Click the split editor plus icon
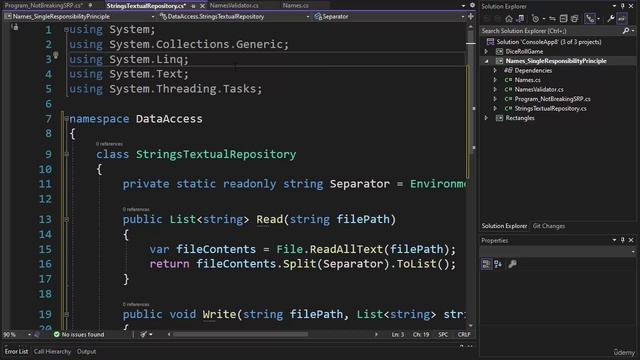The height and width of the screenshot is (360, 640). (x=471, y=17)
